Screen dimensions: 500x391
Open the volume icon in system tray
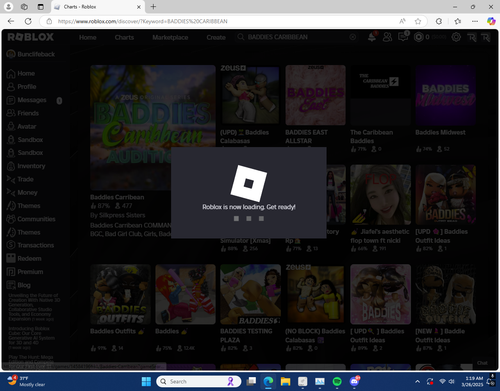click(x=452, y=381)
